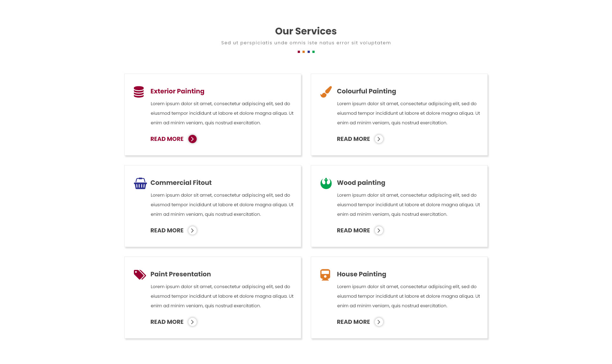This screenshot has height=364, width=612.
Task: Select the orange train icon
Action: [x=325, y=275]
